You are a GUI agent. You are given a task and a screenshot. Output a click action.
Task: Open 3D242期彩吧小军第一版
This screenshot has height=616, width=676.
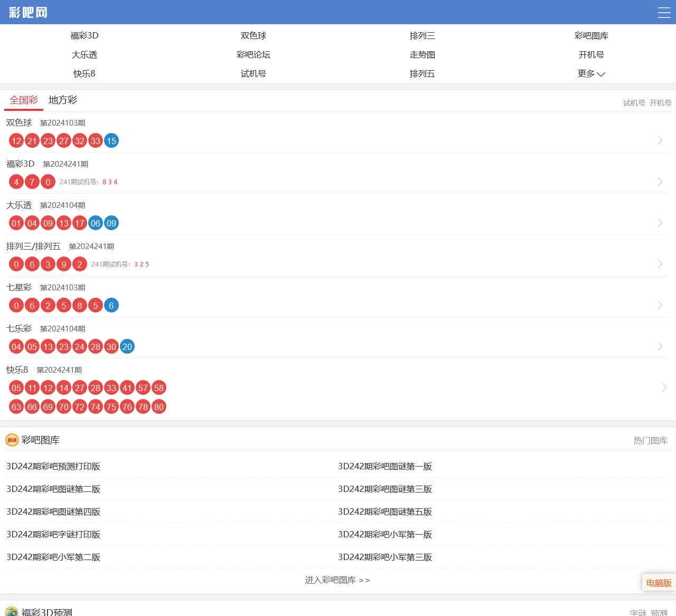coord(385,534)
